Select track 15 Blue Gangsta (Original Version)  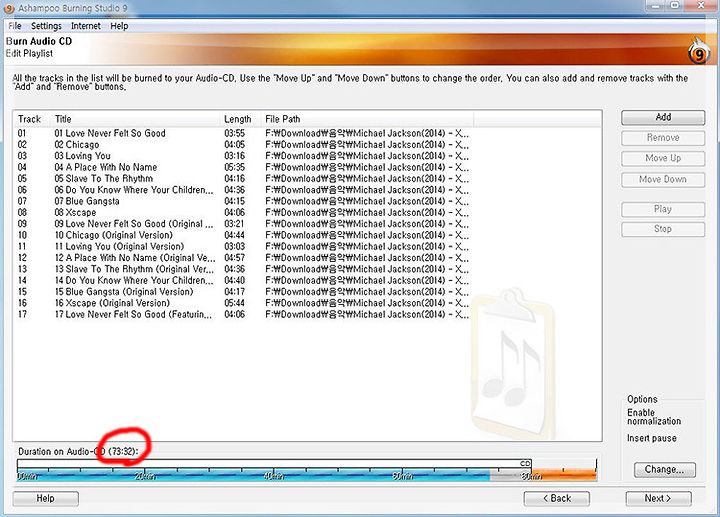[243, 292]
